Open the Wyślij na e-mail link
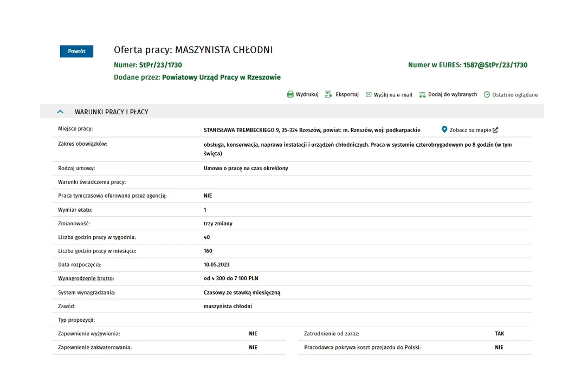 coord(393,95)
